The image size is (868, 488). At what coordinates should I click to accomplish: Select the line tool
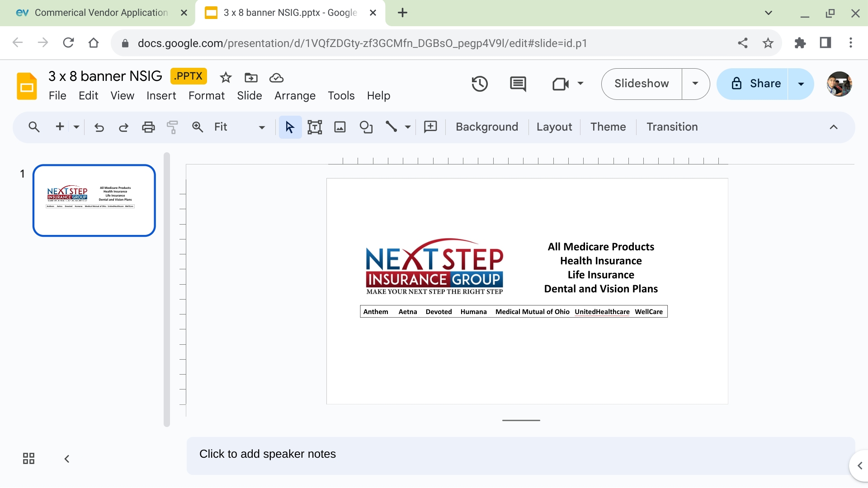[x=391, y=127]
